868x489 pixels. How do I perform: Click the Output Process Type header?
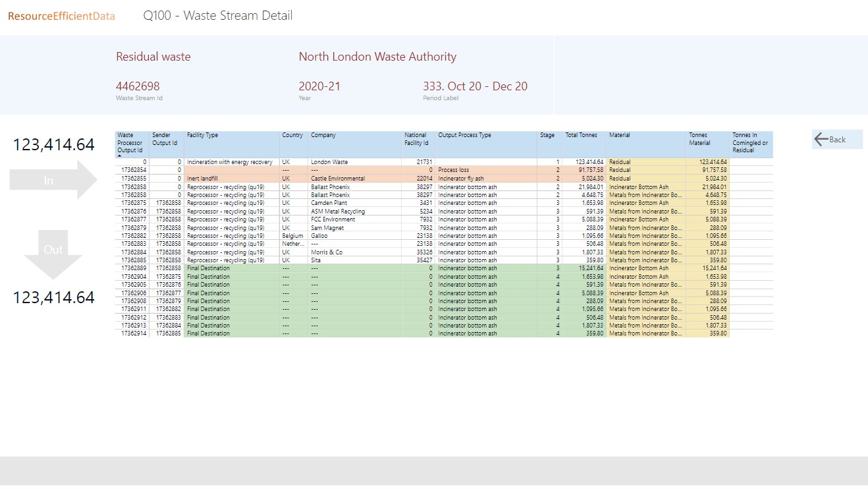(465, 135)
